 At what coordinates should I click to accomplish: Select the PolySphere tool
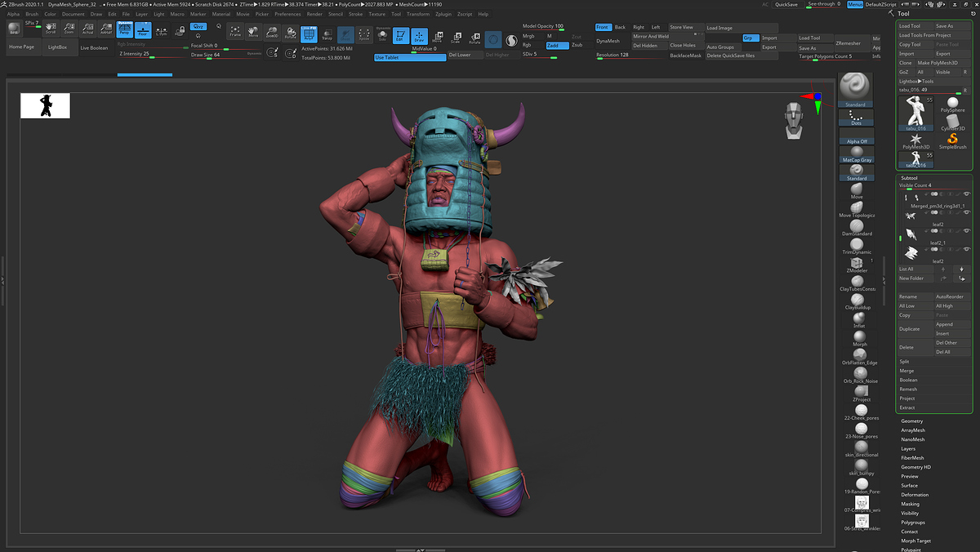[x=952, y=103]
